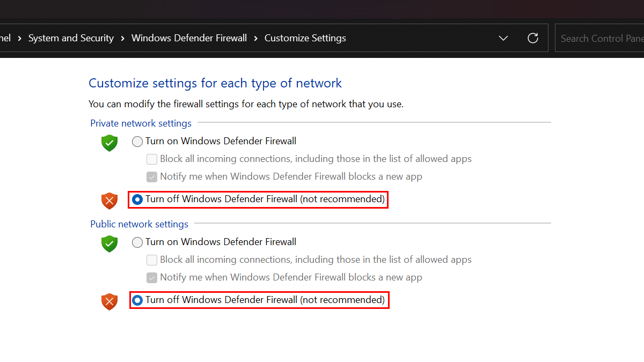Image resolution: width=644 pixels, height=362 pixels.
Task: Enable blocking all incoming connections on Public network
Action: tap(152, 260)
